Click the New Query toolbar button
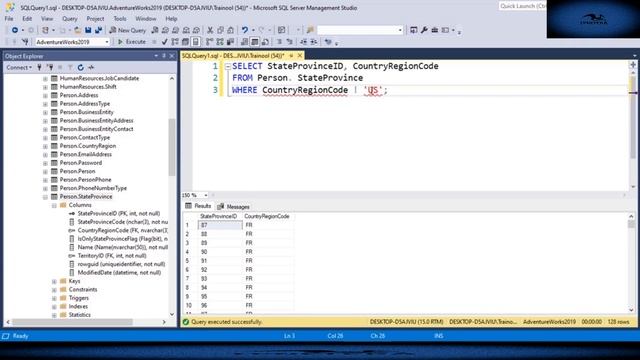Image resolution: width=640 pixels, height=360 pixels. pos(127,30)
